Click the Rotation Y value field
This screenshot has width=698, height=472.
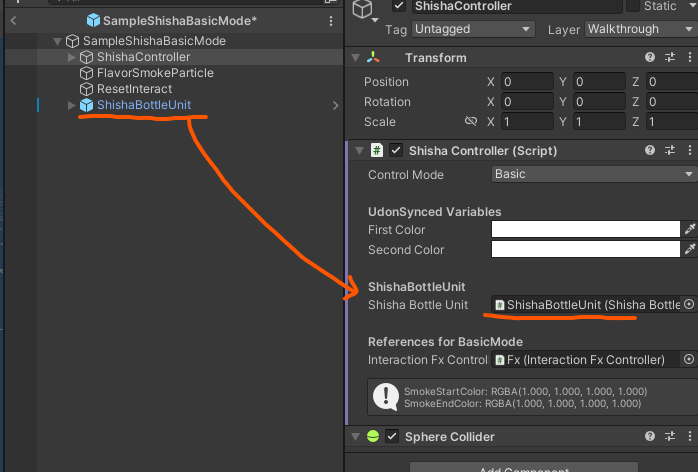[x=599, y=102]
